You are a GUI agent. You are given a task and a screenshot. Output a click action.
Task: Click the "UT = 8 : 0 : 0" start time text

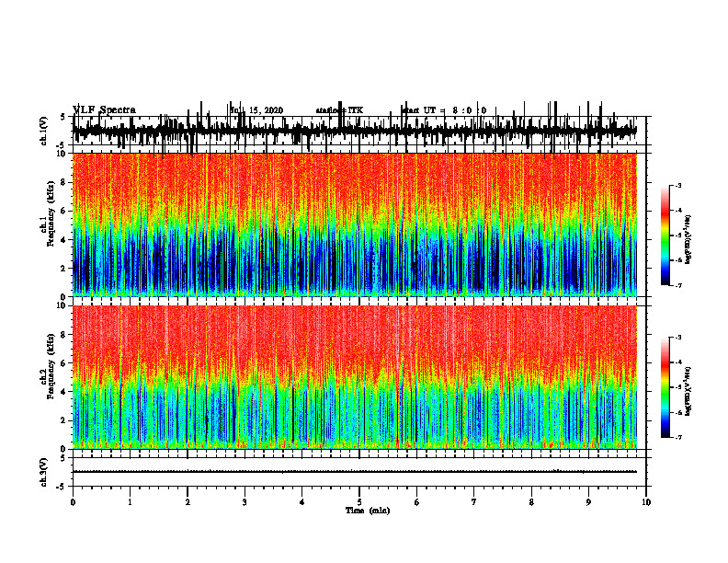click(455, 110)
